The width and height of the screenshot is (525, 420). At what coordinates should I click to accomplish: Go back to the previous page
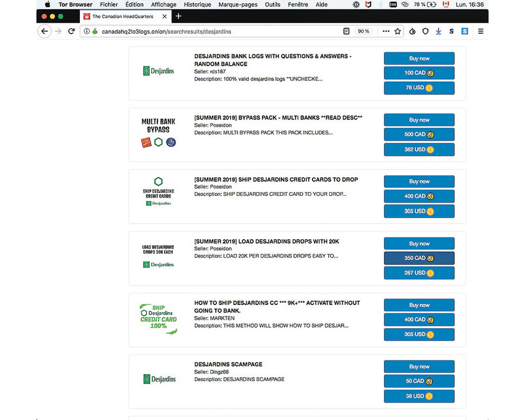point(44,31)
